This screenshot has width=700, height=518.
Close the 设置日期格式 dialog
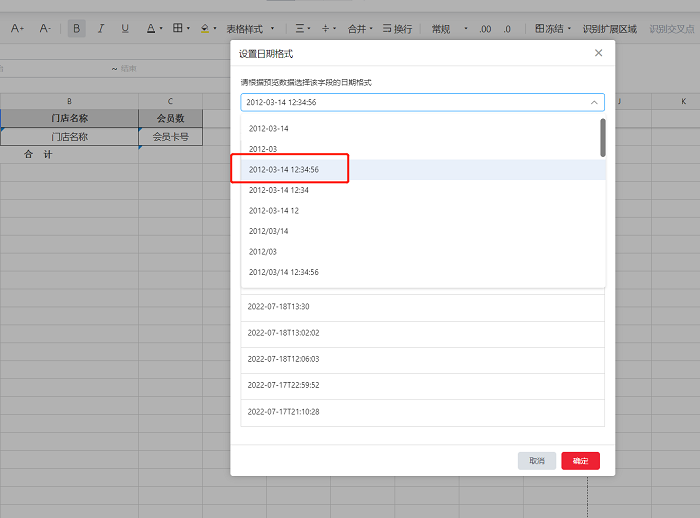point(598,53)
